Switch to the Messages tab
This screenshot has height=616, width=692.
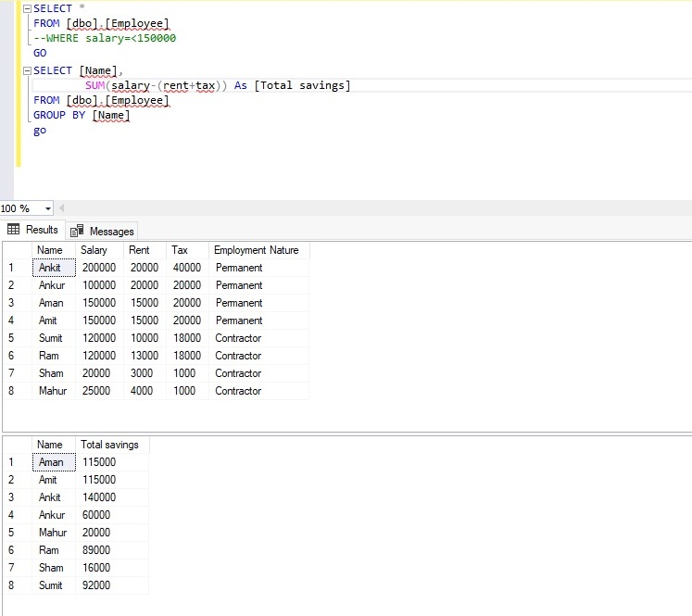pos(102,231)
